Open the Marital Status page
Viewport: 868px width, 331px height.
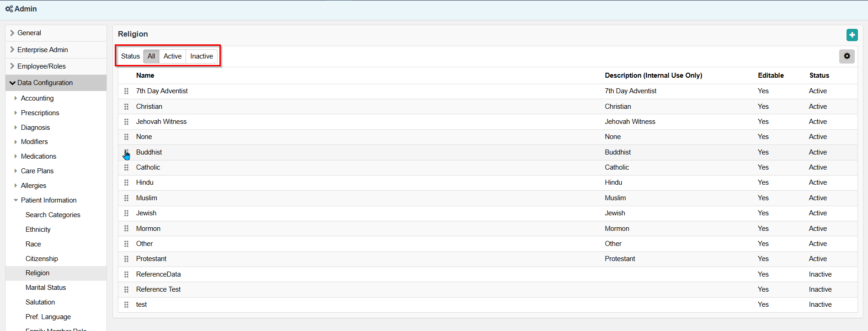tap(46, 288)
